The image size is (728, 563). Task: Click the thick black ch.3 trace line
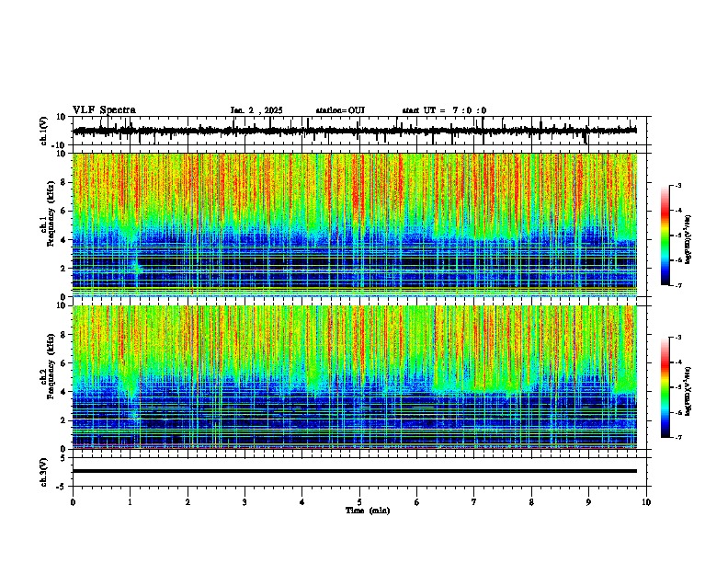(355, 471)
